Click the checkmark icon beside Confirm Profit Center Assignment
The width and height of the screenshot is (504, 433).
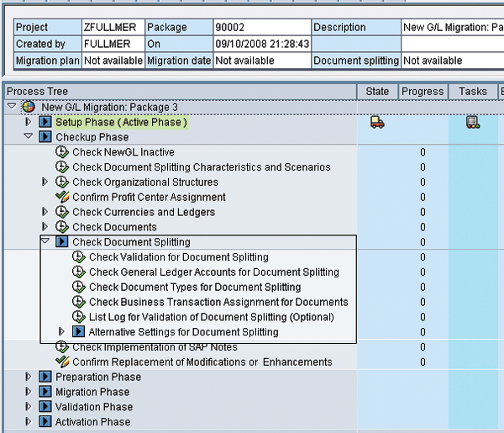tap(61, 198)
